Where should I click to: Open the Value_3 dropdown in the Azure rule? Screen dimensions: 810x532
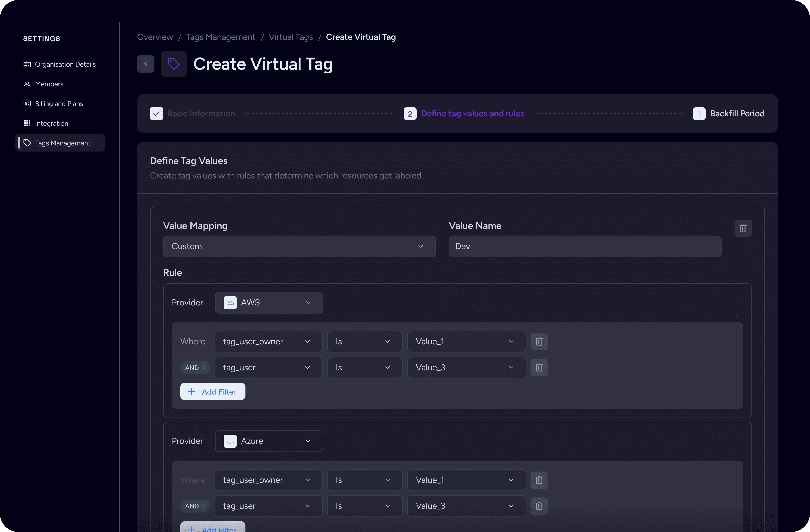(x=466, y=506)
